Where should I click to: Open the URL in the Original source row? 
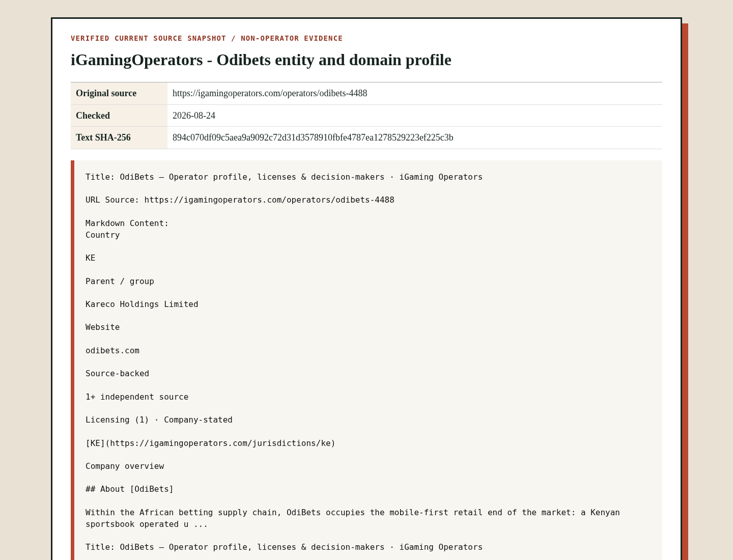coord(270,93)
